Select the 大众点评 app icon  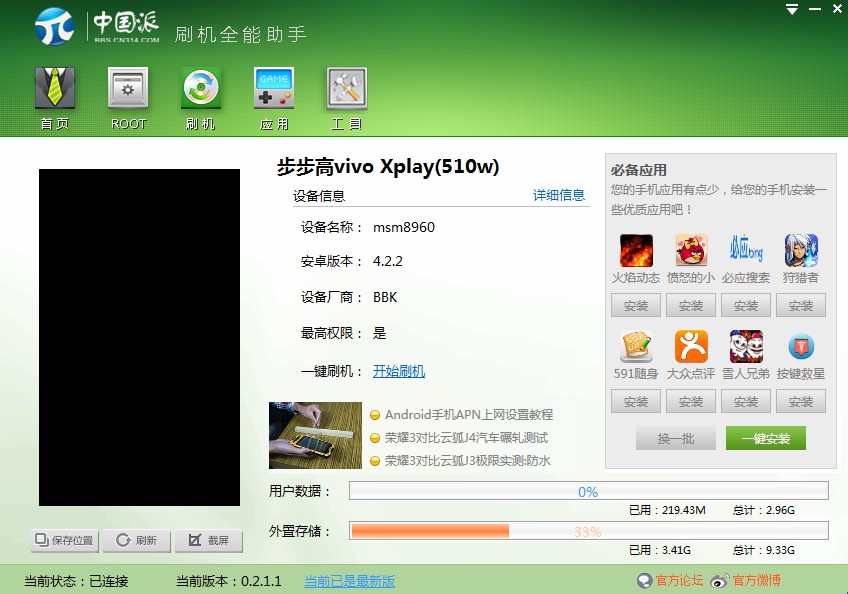tap(691, 346)
